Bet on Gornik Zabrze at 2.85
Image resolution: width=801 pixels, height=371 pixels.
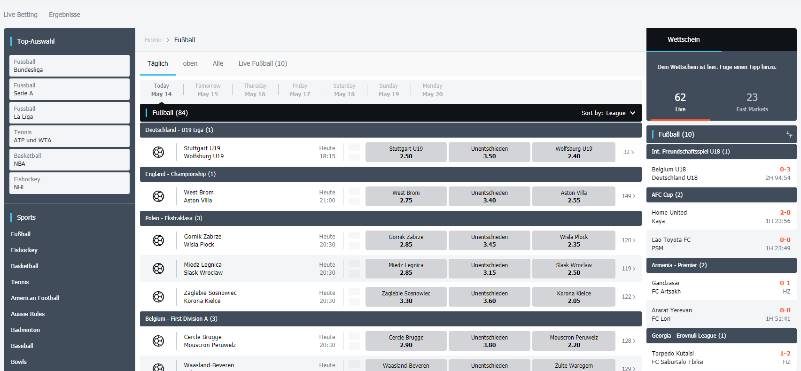406,241
